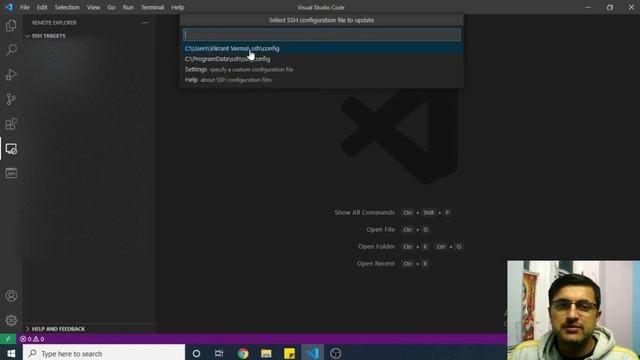Open the Edit menu
640x360 pixels.
[x=42, y=7]
